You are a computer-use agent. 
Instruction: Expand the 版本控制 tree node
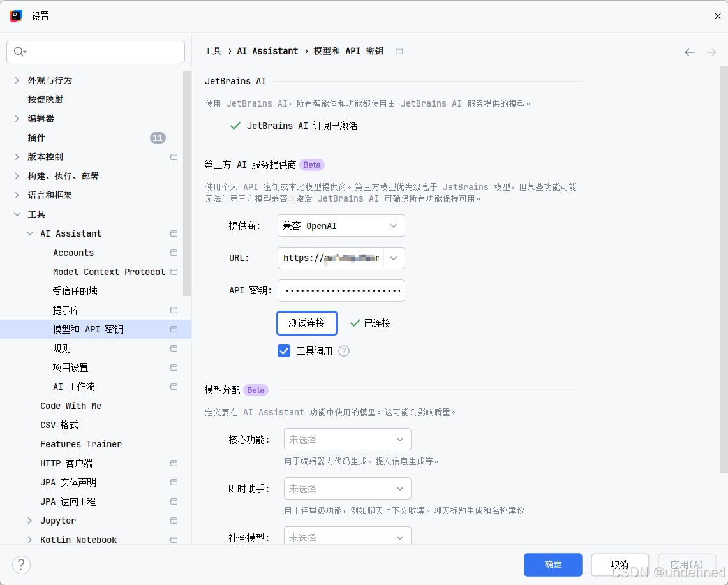[x=17, y=157]
